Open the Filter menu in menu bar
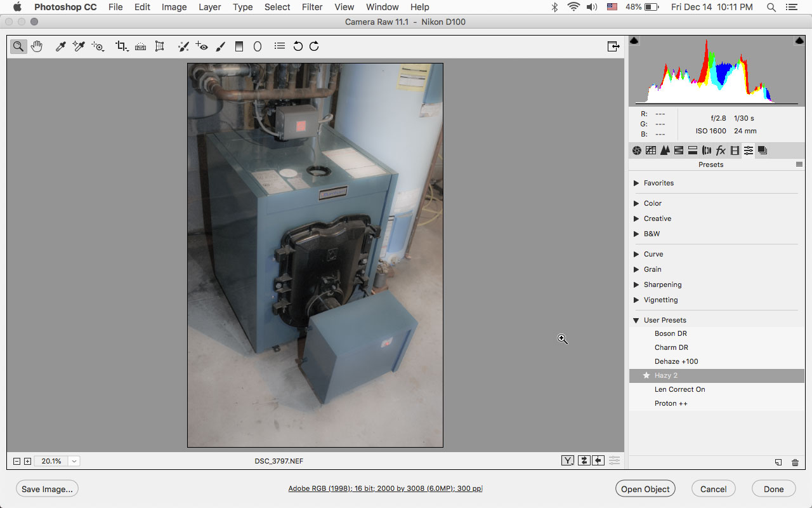This screenshot has width=812, height=508. point(312,7)
